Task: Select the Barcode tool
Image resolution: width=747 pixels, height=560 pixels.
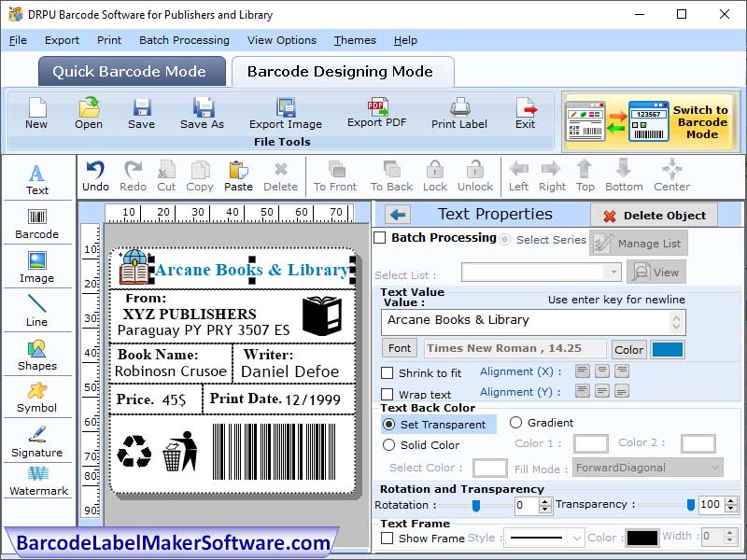Action: click(36, 223)
